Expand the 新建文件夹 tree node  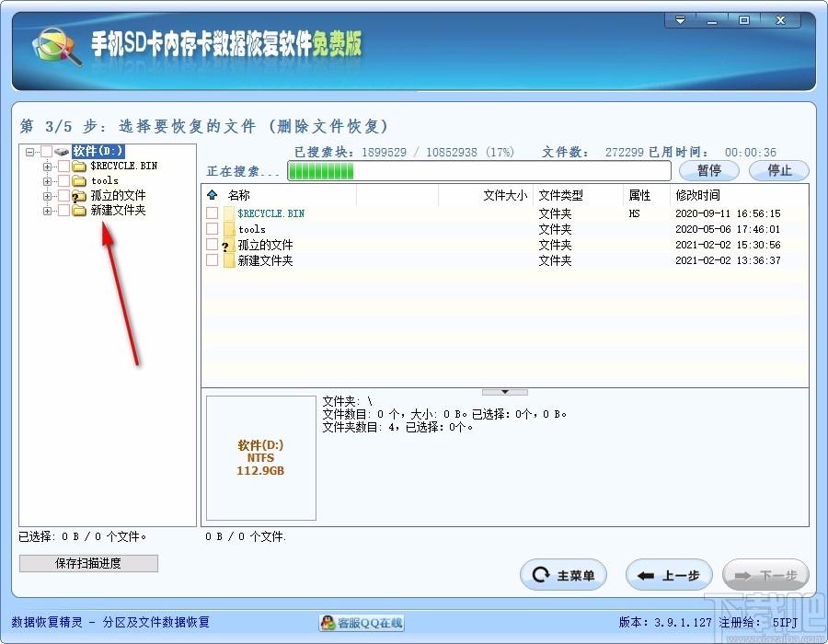(x=47, y=212)
